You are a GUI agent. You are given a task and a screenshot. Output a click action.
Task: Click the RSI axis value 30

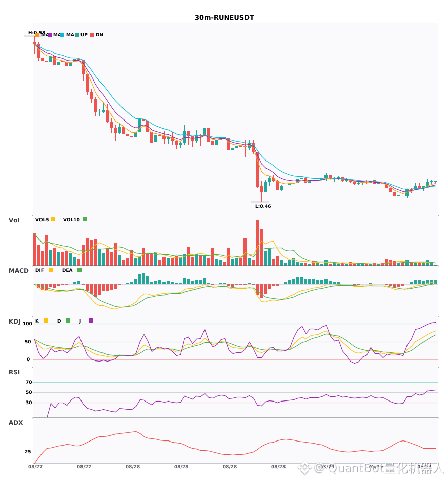(x=29, y=403)
